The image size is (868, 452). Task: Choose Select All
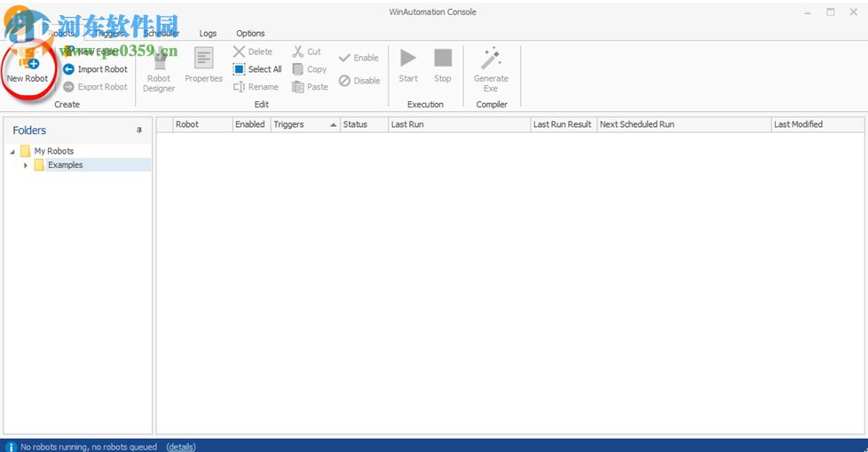click(x=257, y=69)
